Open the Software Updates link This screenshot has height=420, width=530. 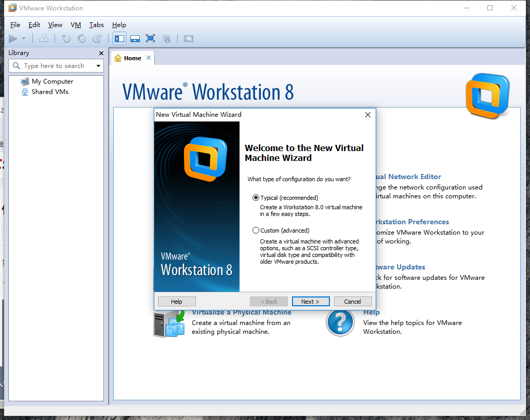[x=401, y=267]
